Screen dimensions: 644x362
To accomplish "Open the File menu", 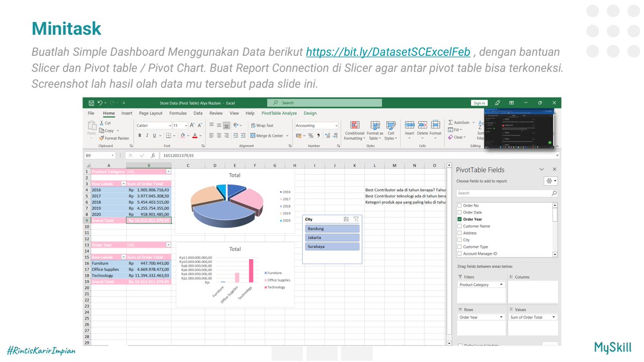I will [x=91, y=113].
